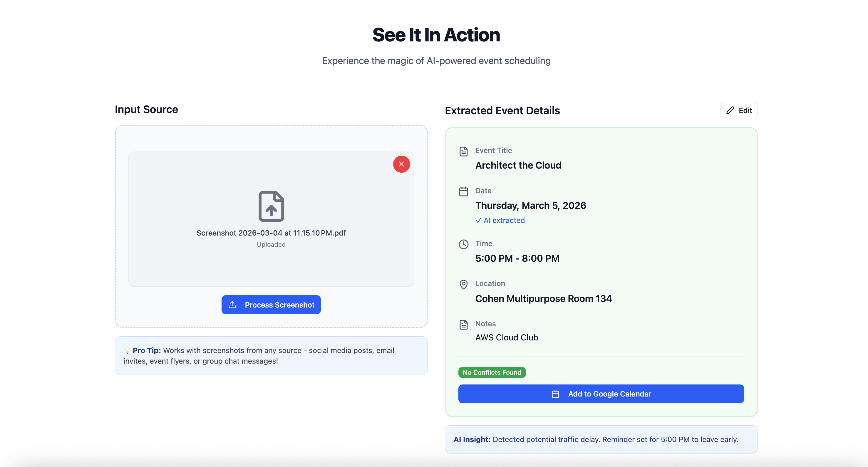Screen dimensions: 868x467
Task: Click the Event Title document icon
Action: pyautogui.click(x=463, y=152)
